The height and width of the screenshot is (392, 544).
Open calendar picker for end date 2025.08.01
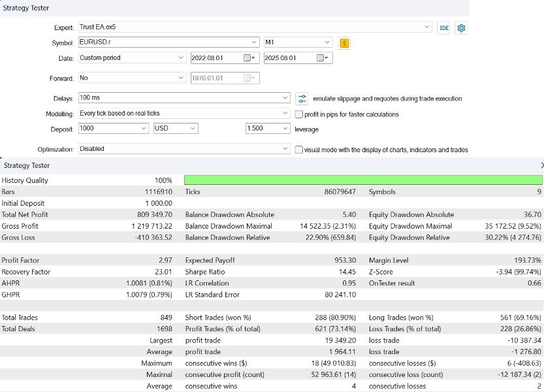pos(323,58)
